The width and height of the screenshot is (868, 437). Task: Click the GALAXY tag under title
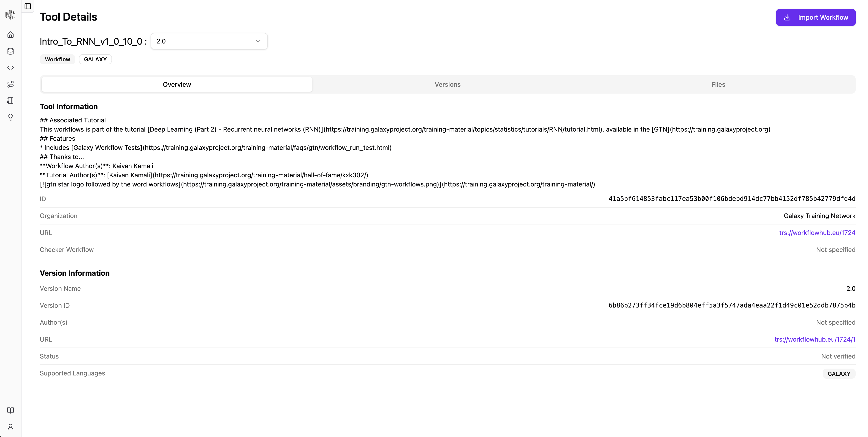pyautogui.click(x=95, y=59)
